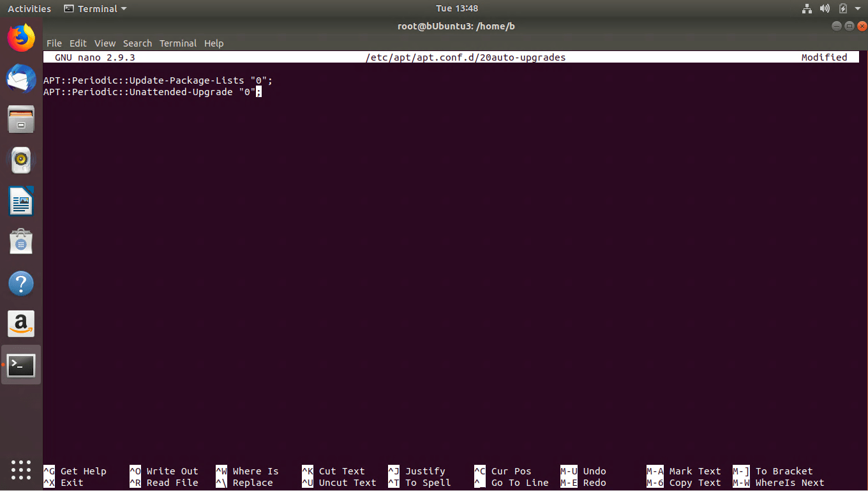The width and height of the screenshot is (868, 491).
Task: Click the network status indicator
Action: pos(807,8)
